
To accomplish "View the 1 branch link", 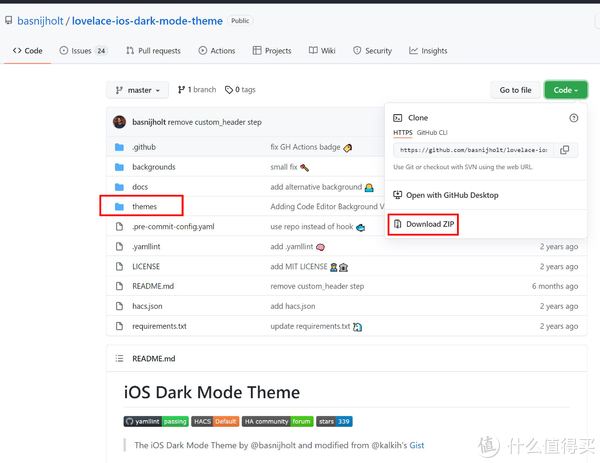I will (197, 90).
